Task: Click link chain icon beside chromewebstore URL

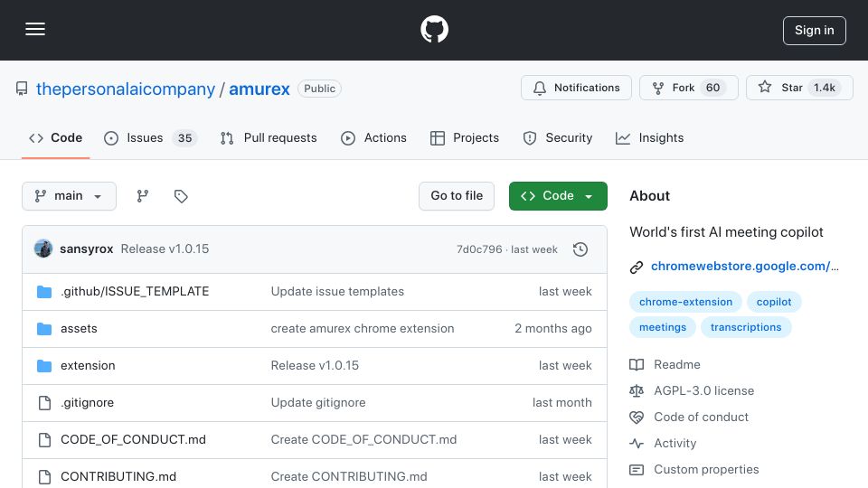Action: tap(637, 267)
